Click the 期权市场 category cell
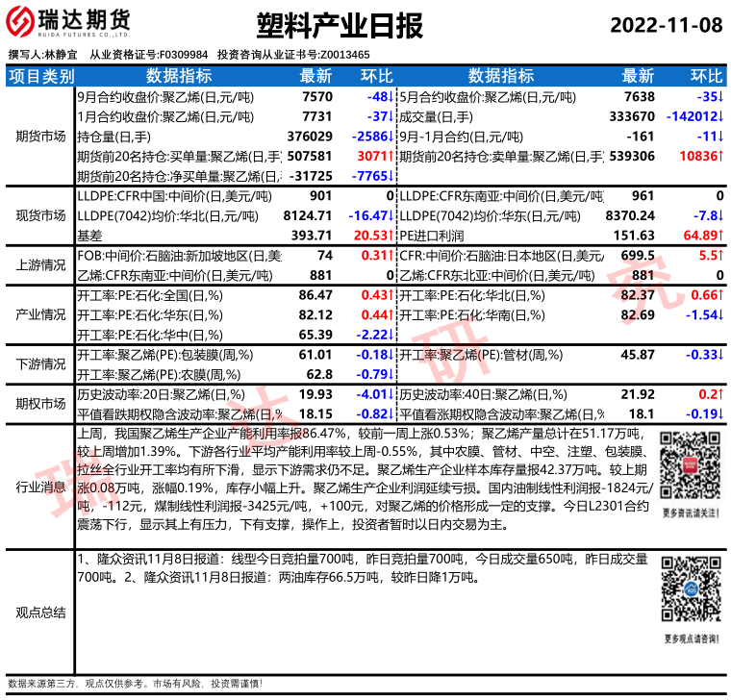Image resolution: width=731 pixels, height=700 pixels. [40, 404]
